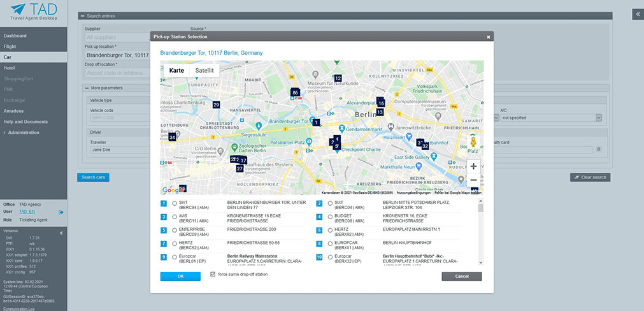Choose the BUDGET Kronenstr station radio button
This screenshot has height=311, width=644.
[x=329, y=217]
